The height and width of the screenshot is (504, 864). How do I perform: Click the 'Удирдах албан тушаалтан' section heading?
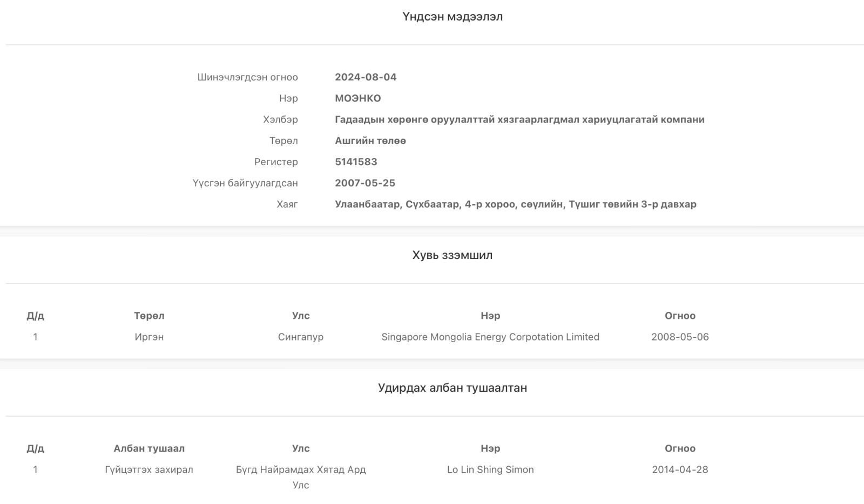coord(453,388)
